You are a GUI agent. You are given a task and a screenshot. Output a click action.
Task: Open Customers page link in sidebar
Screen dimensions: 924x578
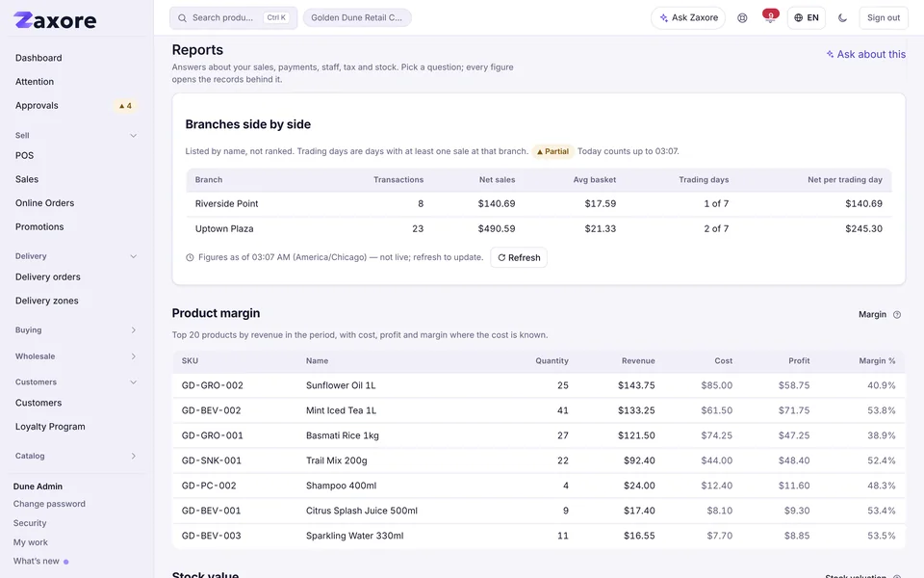tap(38, 403)
